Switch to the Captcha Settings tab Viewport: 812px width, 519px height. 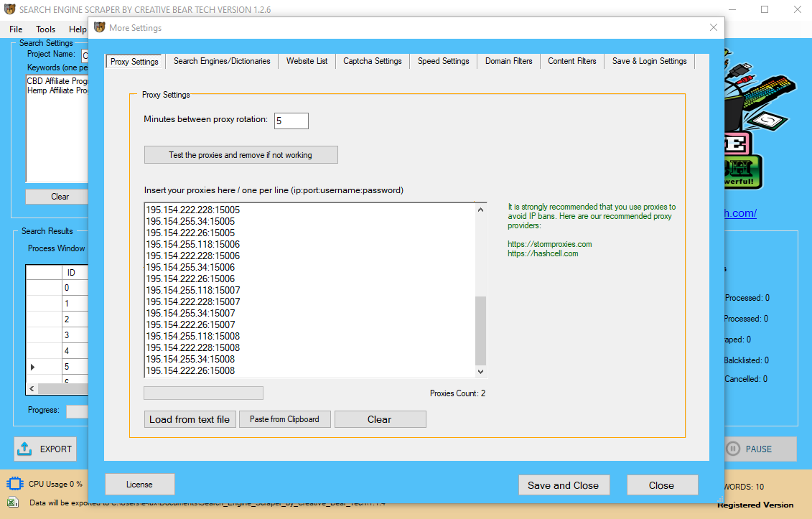pyautogui.click(x=372, y=61)
